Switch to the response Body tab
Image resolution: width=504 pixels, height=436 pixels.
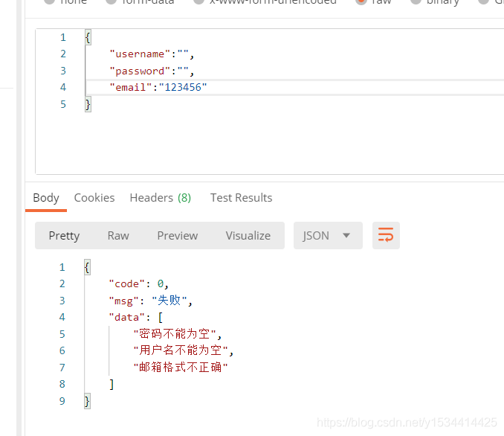[x=46, y=198]
